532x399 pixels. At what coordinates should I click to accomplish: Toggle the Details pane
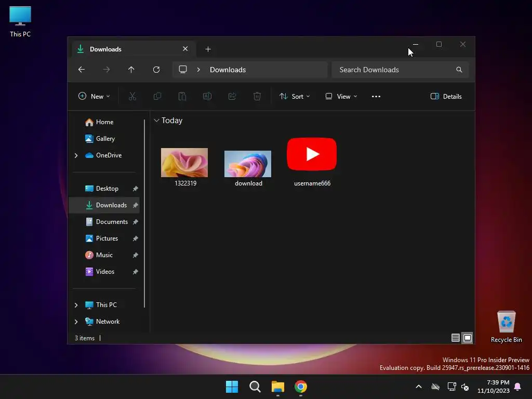coord(446,96)
